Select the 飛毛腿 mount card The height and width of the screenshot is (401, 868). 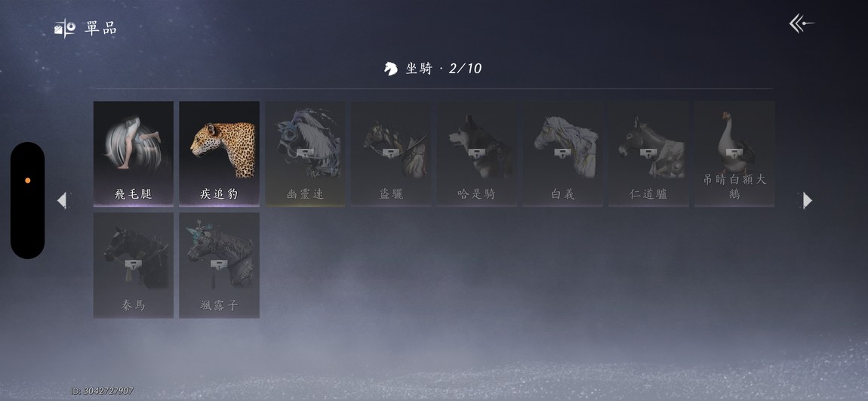134,154
